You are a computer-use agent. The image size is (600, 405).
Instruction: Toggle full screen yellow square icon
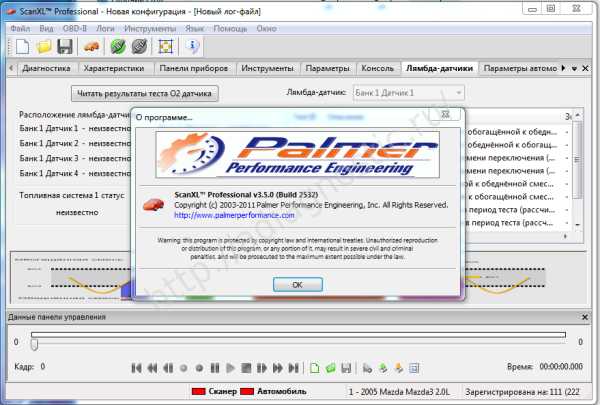[x=166, y=47]
